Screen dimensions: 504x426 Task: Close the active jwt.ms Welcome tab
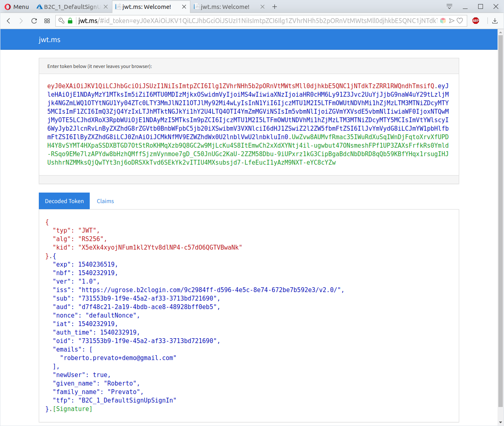pos(184,6)
